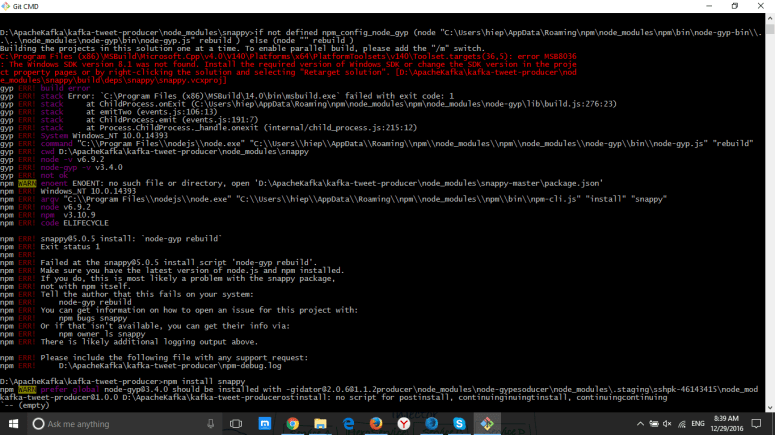Screen dimensions: 775x435
Task: Switch to Firefox in the taskbar
Action: point(376,424)
